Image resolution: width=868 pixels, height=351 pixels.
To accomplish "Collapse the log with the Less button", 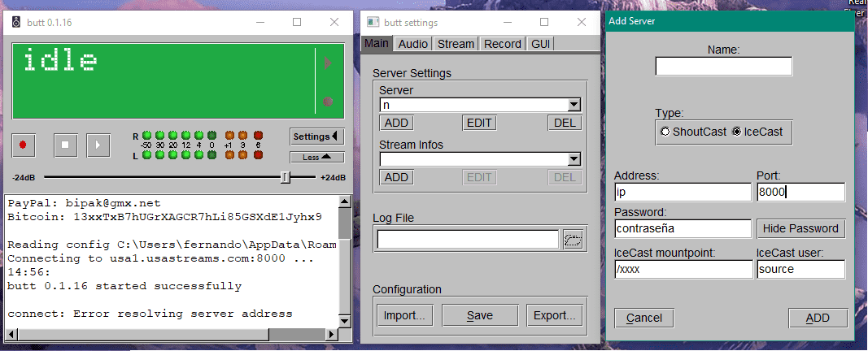I will click(x=316, y=158).
